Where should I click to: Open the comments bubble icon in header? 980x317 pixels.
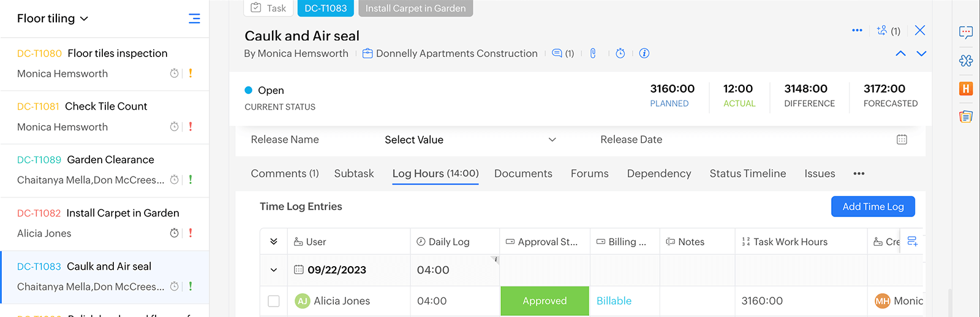click(x=562, y=53)
